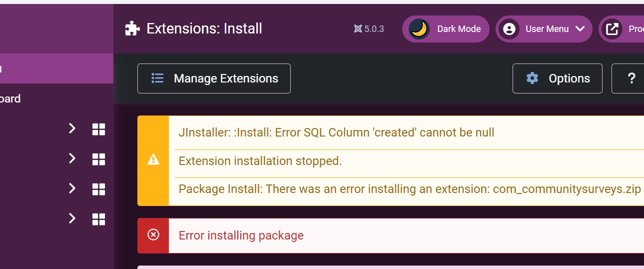Click the puzzle-piece Extensions icon in the title
The width and height of the screenshot is (644, 269).
132,28
